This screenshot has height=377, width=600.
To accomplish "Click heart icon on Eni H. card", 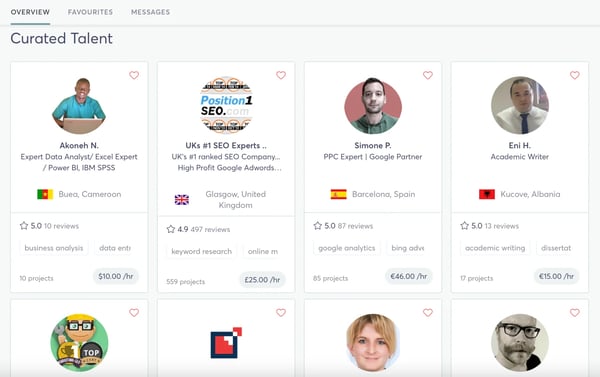I will pyautogui.click(x=575, y=75).
